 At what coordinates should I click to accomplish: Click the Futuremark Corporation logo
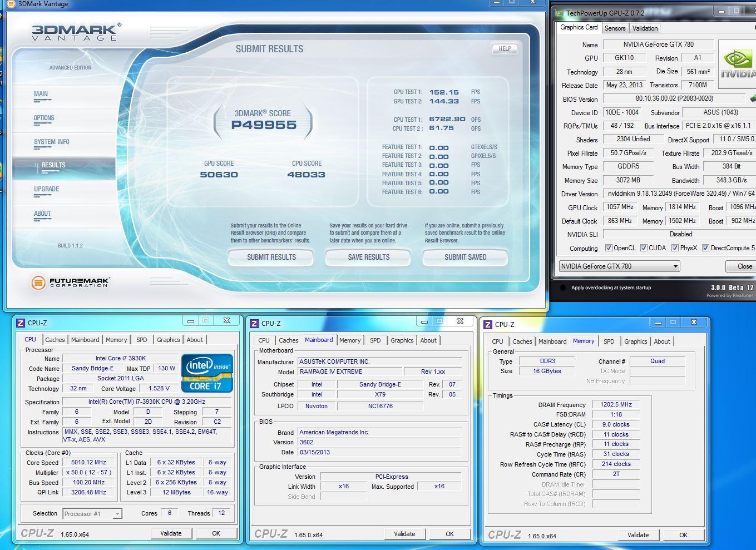click(x=71, y=283)
